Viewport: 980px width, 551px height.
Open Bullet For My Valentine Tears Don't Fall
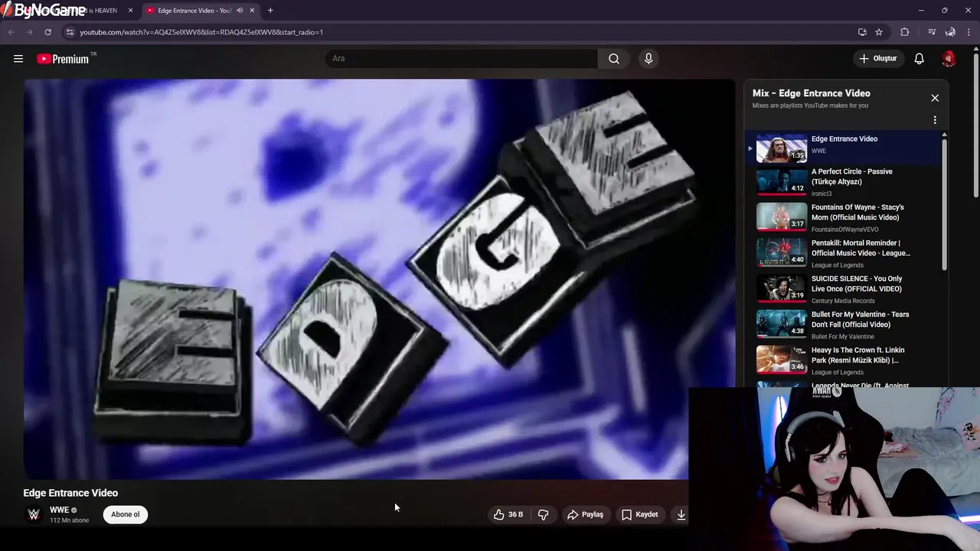coord(844,324)
